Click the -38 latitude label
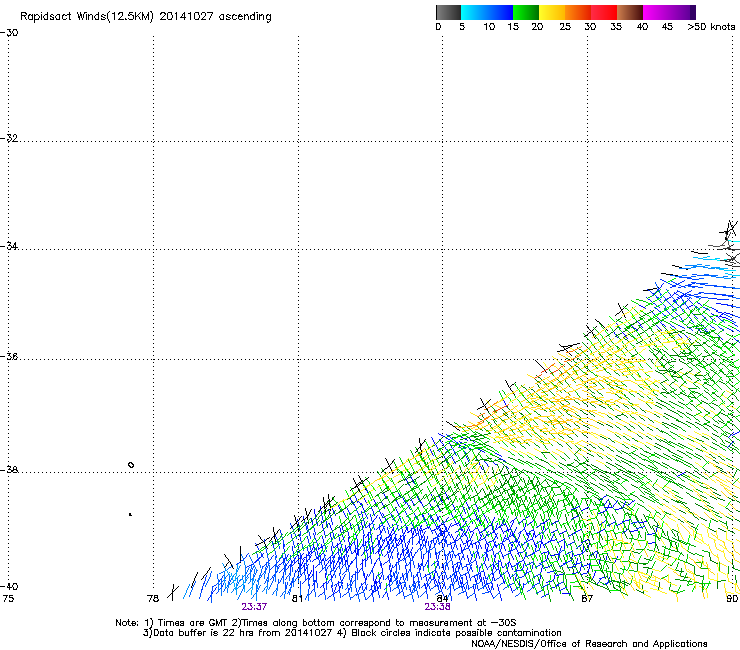 (9, 470)
